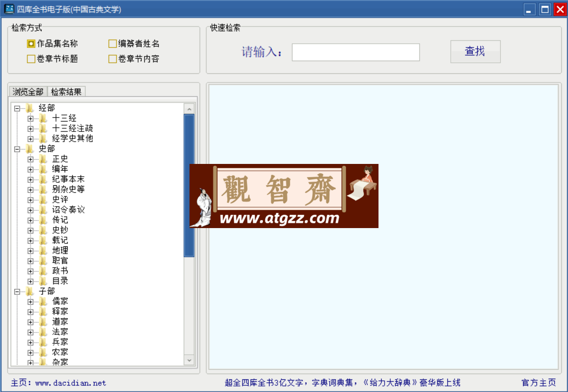Click the folder icon beside 经学史其他
Viewport: 568px width, 392px height.
click(43, 138)
